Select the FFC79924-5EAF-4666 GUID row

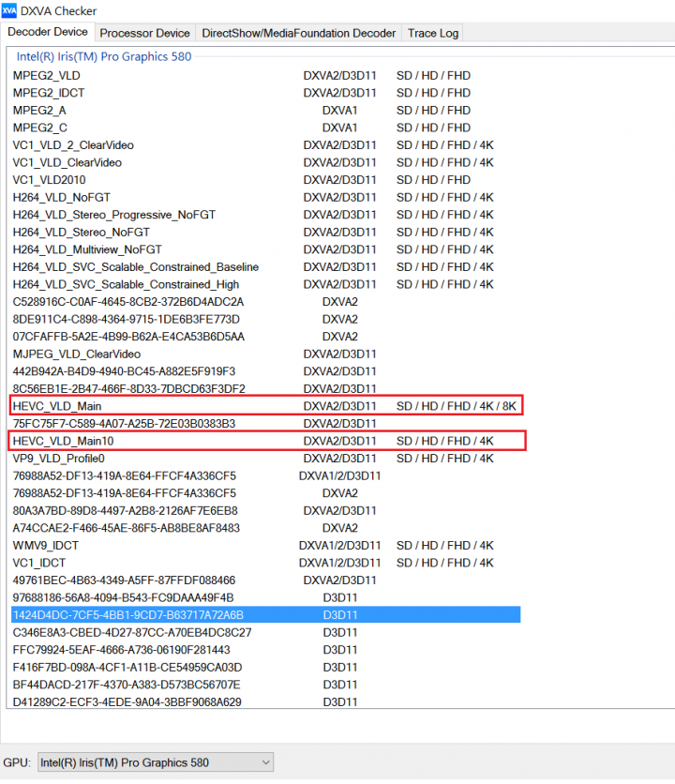266,650
